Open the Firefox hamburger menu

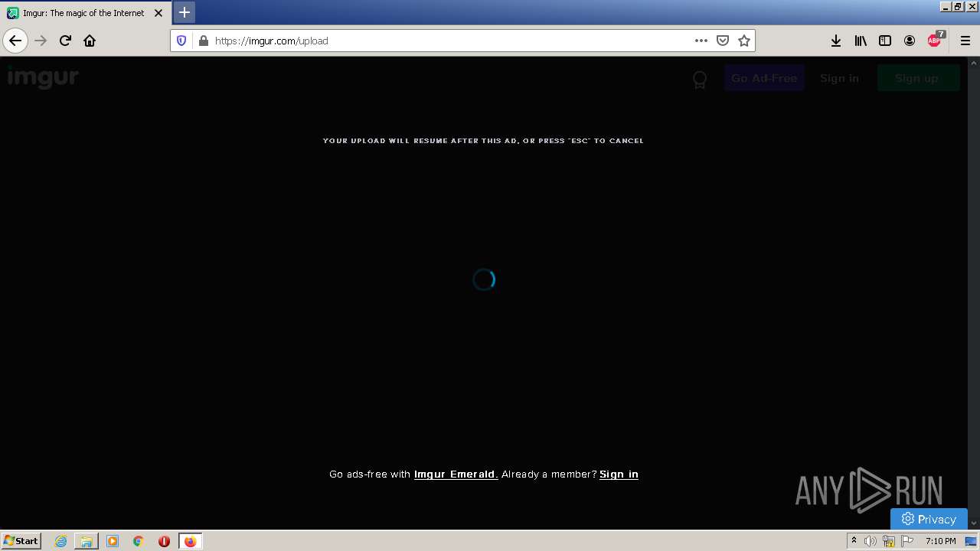(x=965, y=41)
